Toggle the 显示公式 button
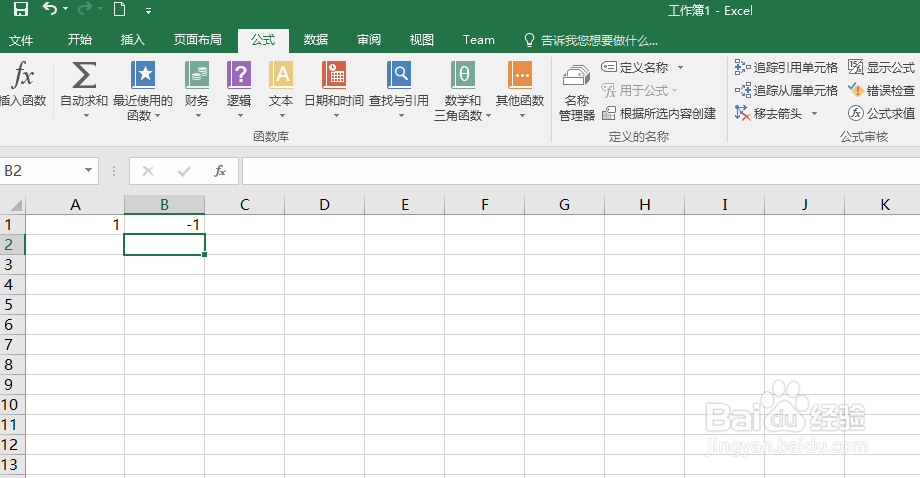This screenshot has height=478, width=920. point(881,67)
